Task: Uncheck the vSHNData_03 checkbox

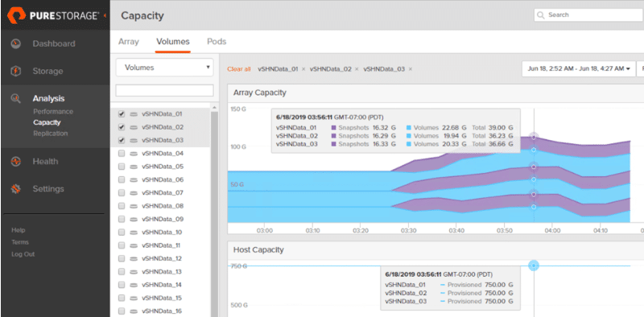Action: (122, 141)
